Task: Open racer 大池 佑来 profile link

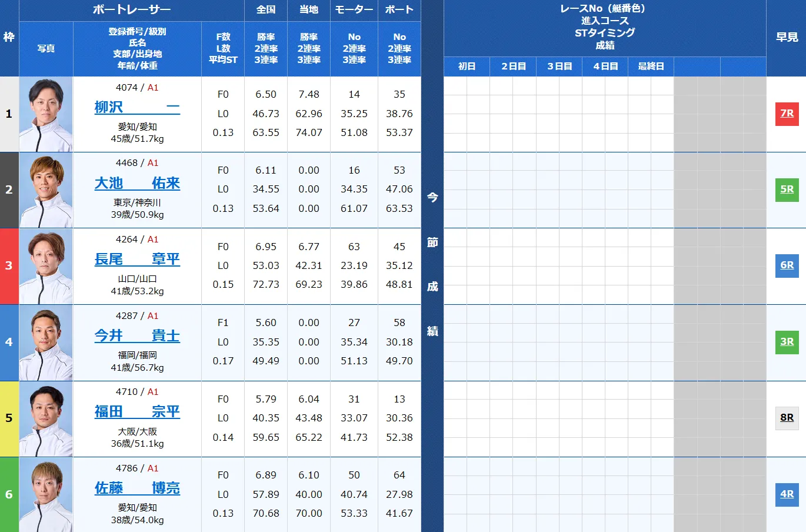Action: (x=137, y=184)
